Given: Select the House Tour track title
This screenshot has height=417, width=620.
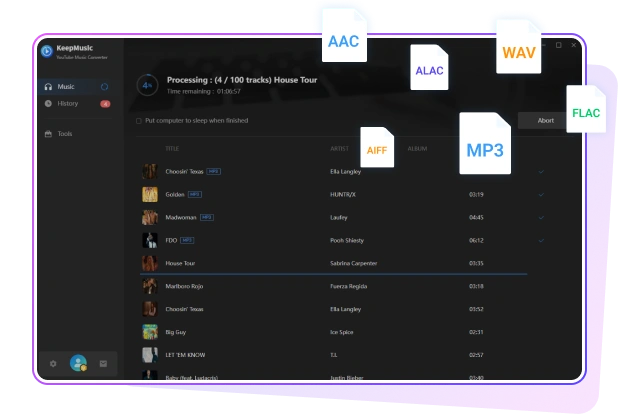Looking at the screenshot, I should click(180, 263).
